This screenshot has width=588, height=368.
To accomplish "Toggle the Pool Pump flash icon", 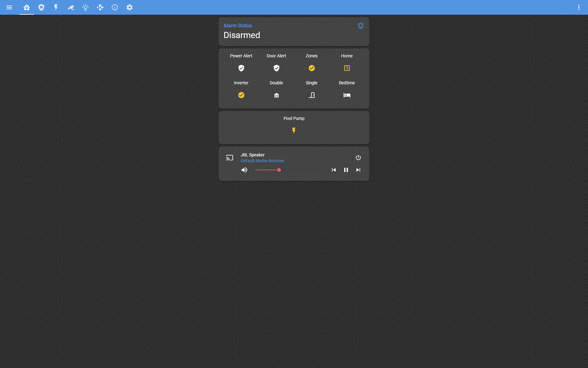I will [294, 131].
